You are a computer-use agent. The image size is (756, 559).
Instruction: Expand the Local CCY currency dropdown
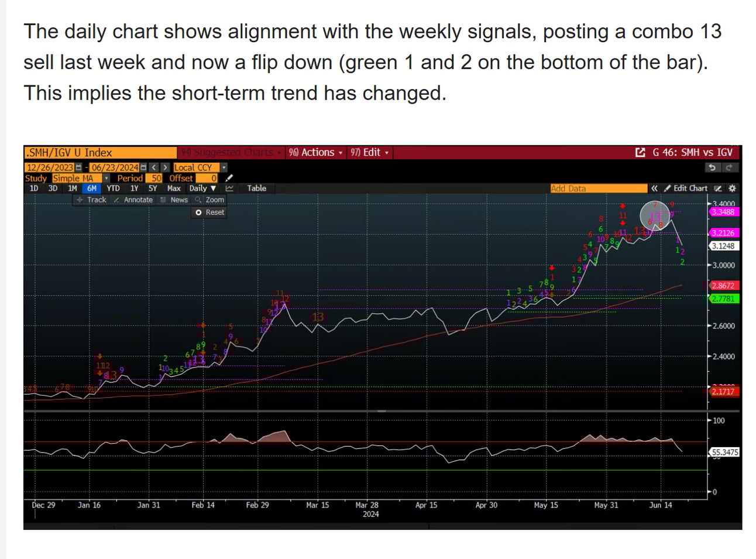tap(224, 167)
